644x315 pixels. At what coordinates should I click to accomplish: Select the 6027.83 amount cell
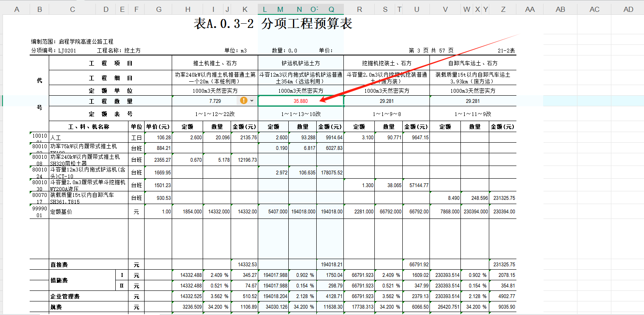tap(330, 148)
